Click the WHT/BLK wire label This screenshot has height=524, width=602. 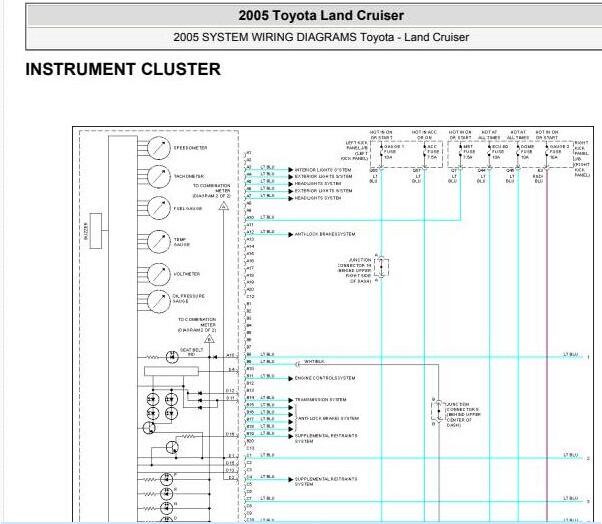click(x=314, y=362)
